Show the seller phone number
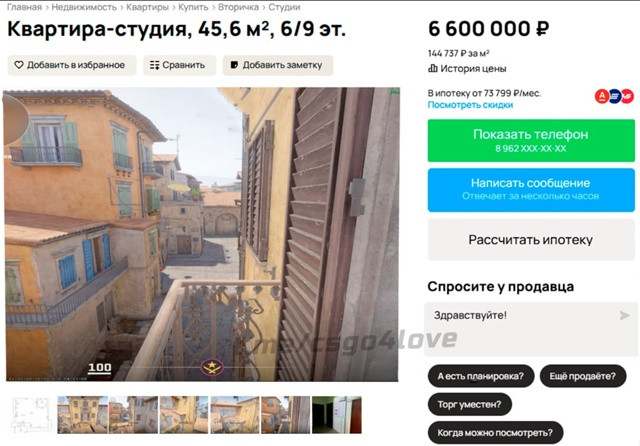Image resolution: width=640 pixels, height=446 pixels. 531,140
